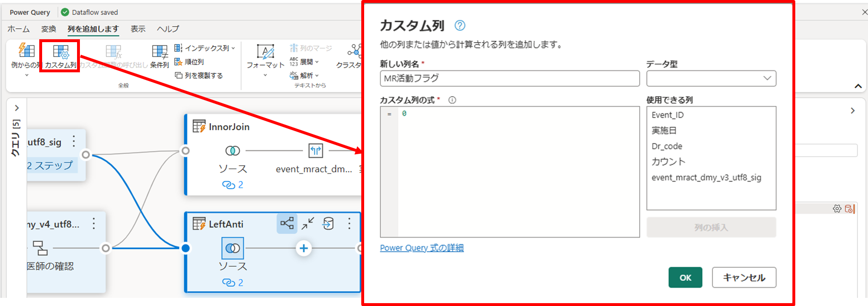Open the フォーマット (Format) tool
The width and height of the screenshot is (868, 306).
coord(265,52)
